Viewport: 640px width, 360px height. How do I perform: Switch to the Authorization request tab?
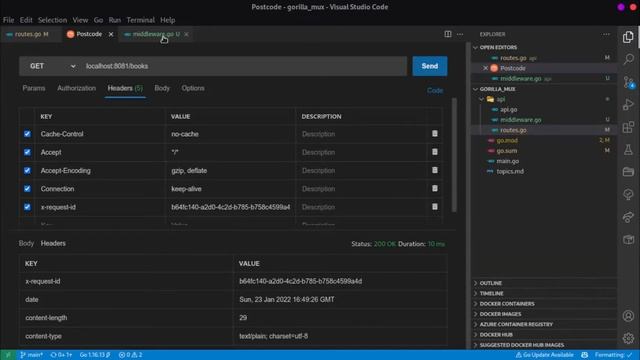coord(76,88)
